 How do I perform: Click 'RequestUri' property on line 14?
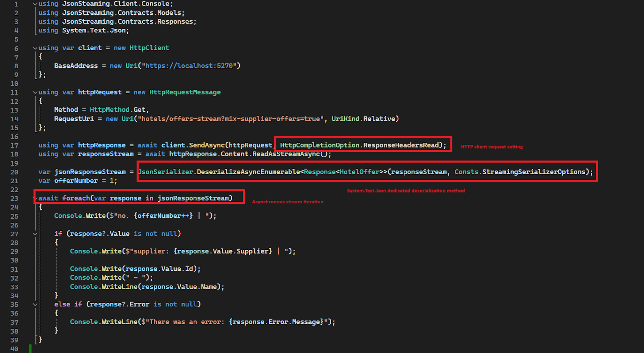(74, 119)
